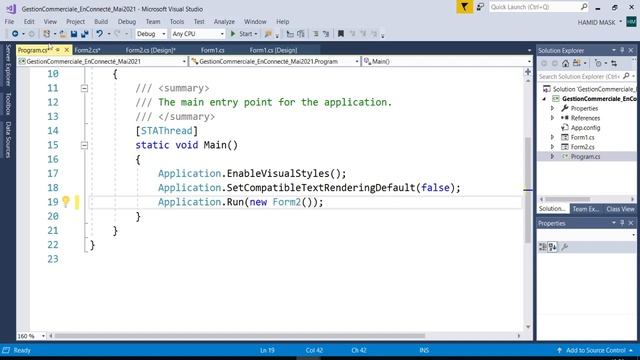Close the Program.cs tab
The width and height of the screenshot is (640, 360).
point(67,50)
